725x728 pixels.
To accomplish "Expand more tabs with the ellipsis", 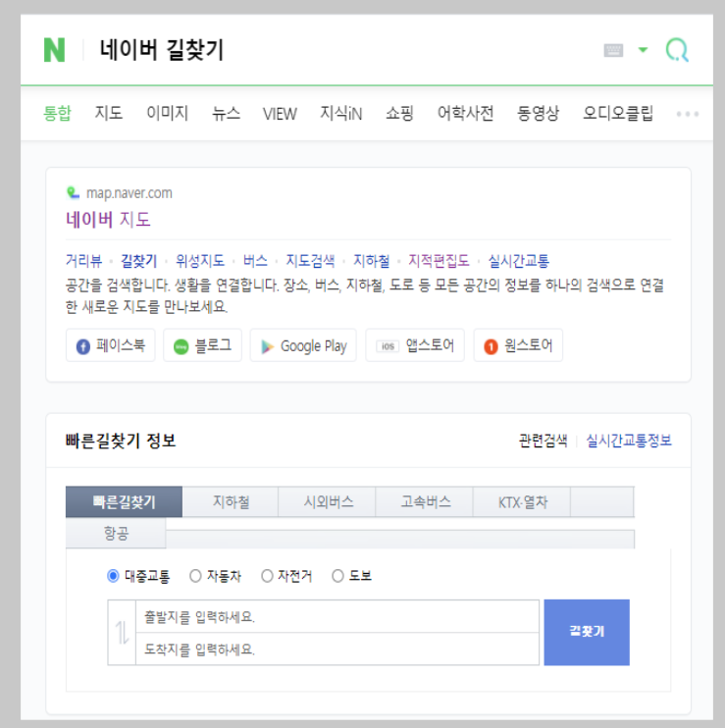I will [x=688, y=114].
